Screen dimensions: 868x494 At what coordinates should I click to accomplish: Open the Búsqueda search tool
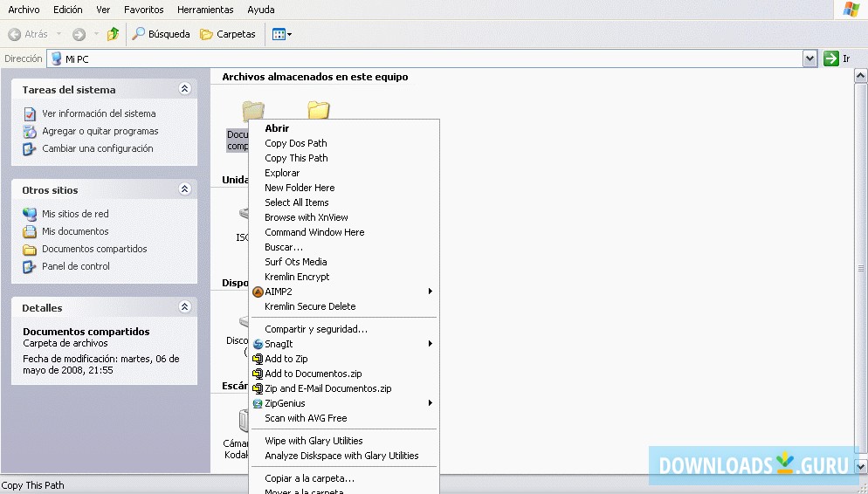tap(161, 34)
